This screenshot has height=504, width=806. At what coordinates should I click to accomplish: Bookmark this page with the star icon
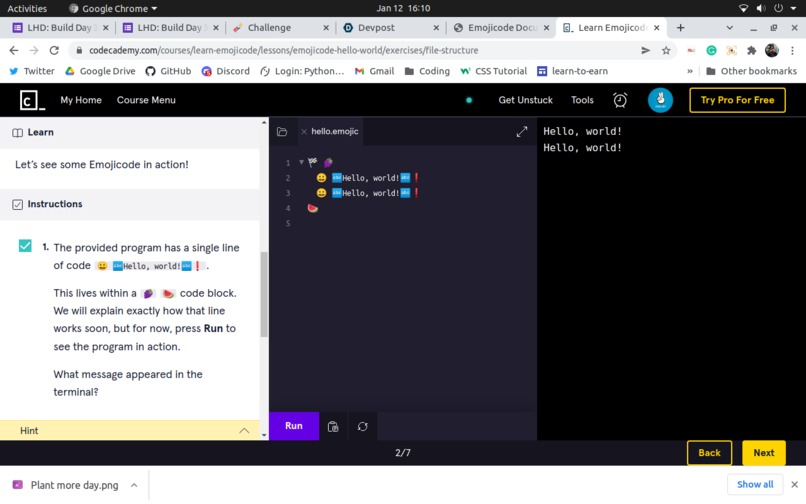click(x=666, y=50)
